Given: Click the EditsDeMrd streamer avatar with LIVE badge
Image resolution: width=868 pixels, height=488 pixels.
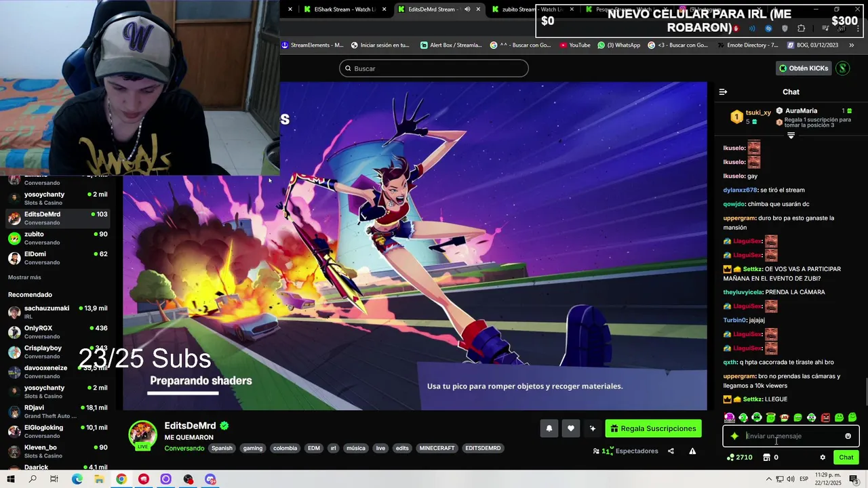Looking at the screenshot, I should [x=142, y=435].
